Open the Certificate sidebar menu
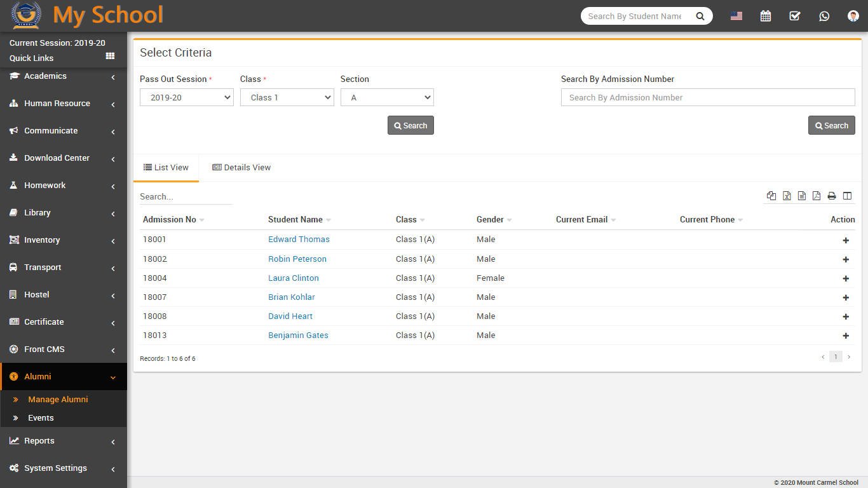The height and width of the screenshot is (488, 868). pos(64,322)
